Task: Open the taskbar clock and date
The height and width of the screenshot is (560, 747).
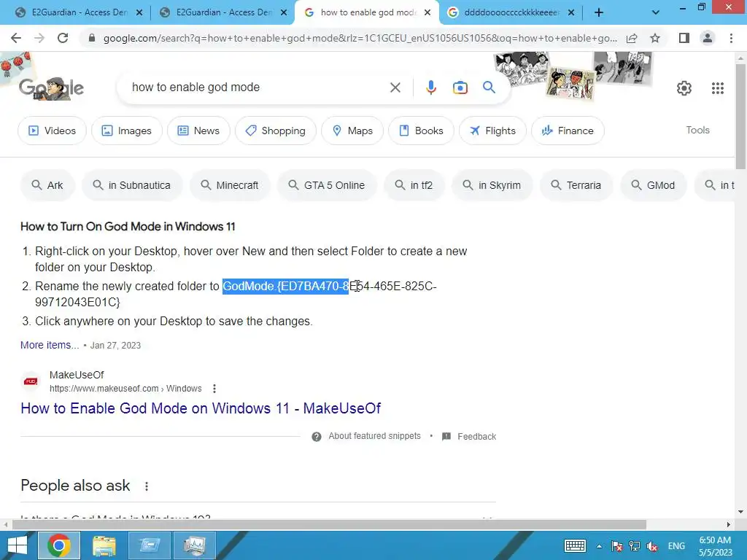Action: pos(715,546)
